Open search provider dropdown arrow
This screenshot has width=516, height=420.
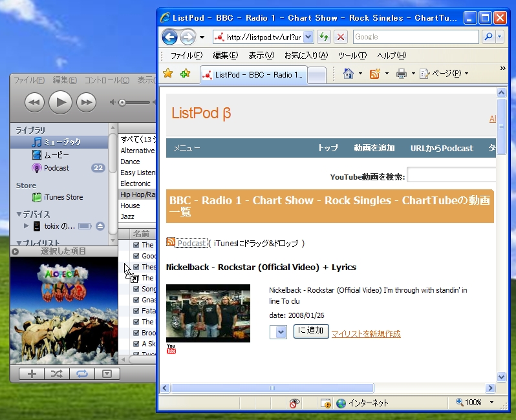tap(500, 36)
